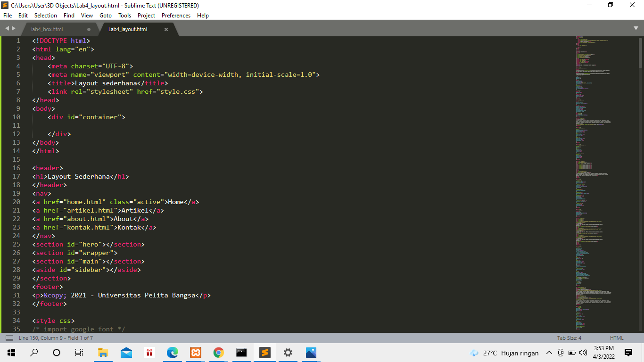Screen dimensions: 644x362
Task: Open File Explorer from taskbar
Action: click(103, 353)
